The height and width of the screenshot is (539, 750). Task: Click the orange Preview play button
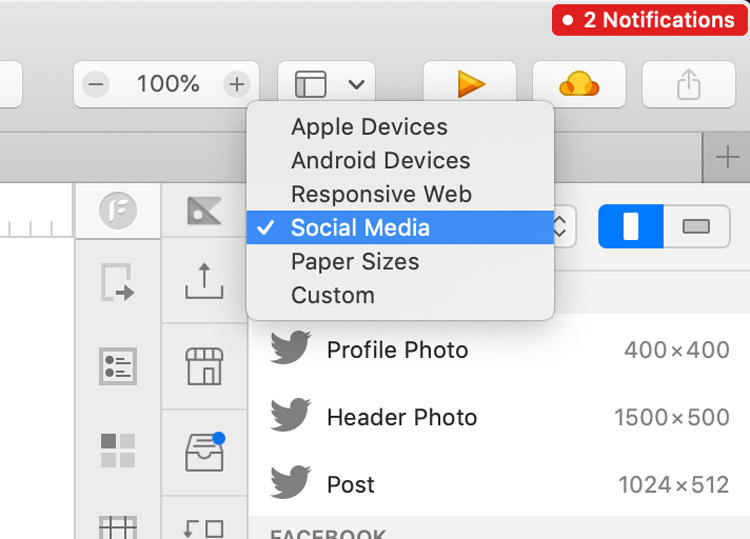coord(469,85)
